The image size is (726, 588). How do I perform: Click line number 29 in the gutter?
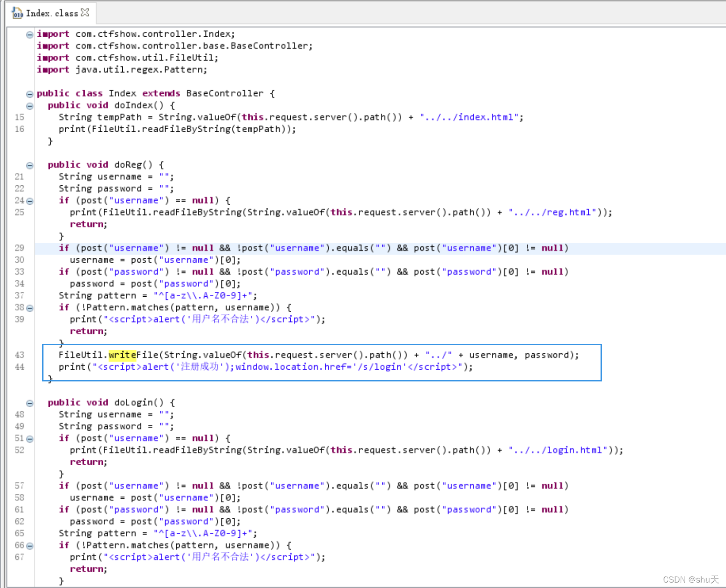point(19,248)
